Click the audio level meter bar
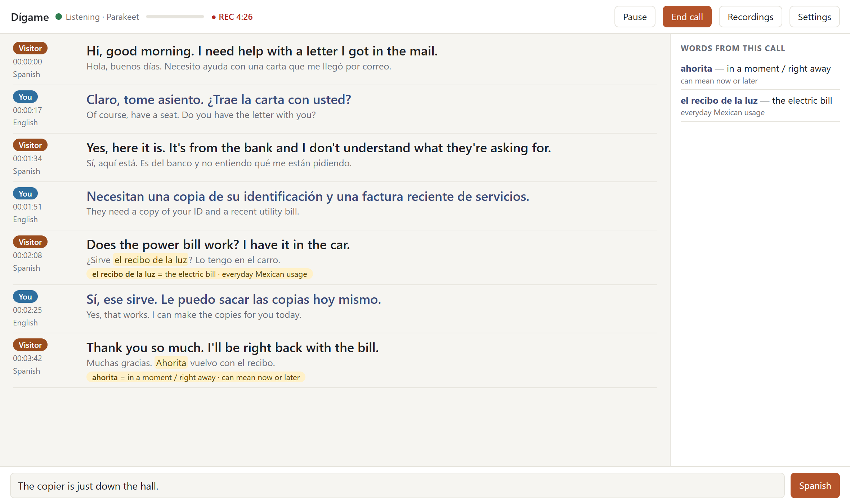 click(x=175, y=17)
